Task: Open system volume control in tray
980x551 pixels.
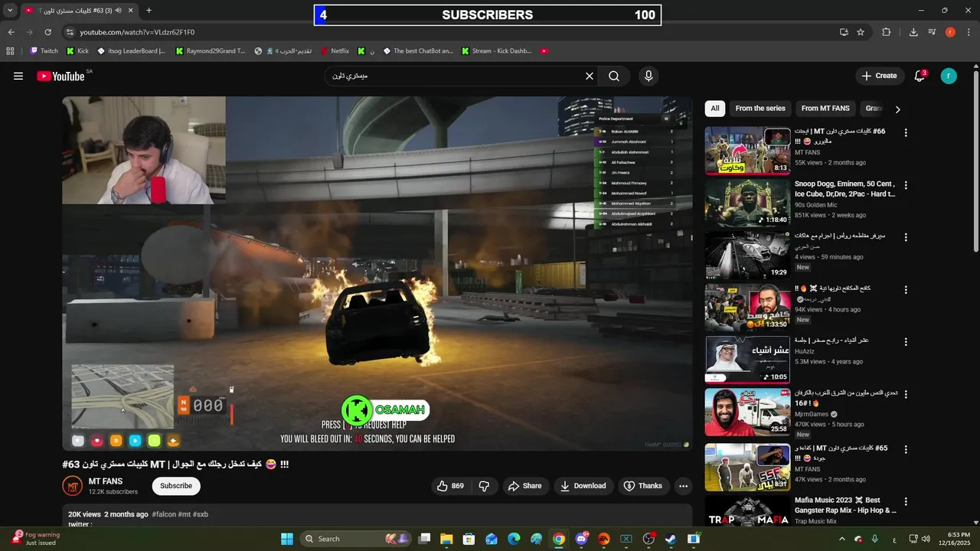Action: 926,539
